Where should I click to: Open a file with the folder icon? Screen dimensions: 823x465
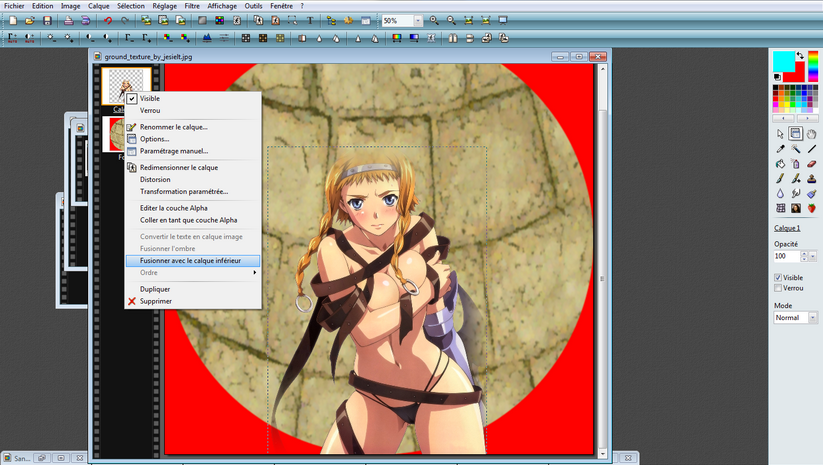30,20
